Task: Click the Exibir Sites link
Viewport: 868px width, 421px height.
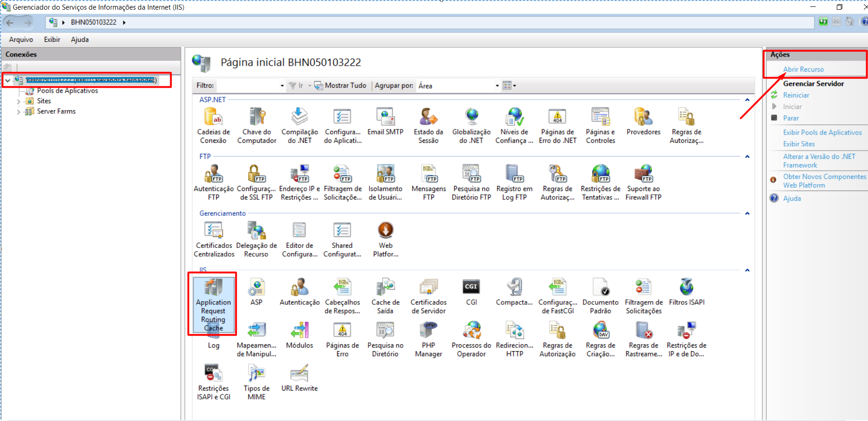Action: tap(799, 144)
